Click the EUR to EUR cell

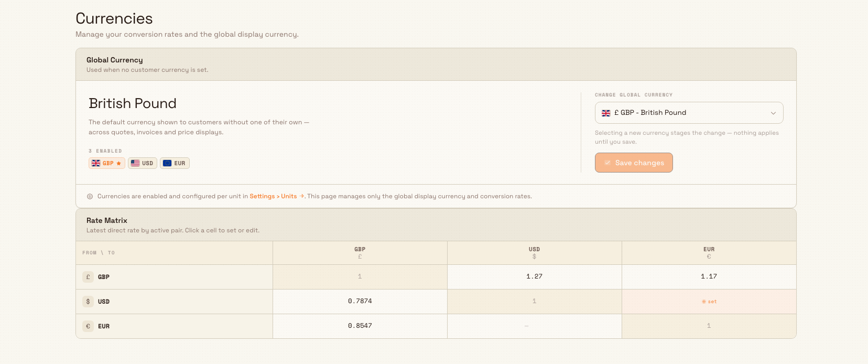tap(709, 326)
